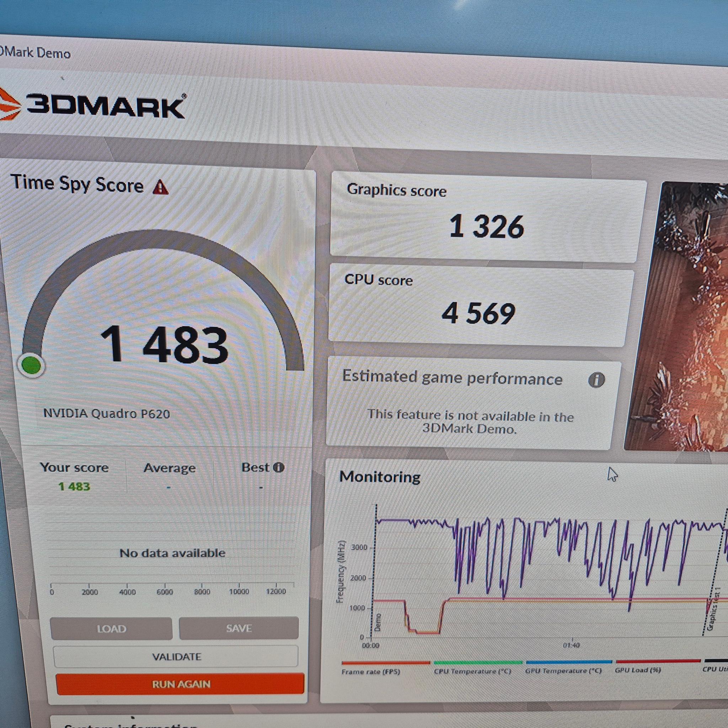Click the 01:40 point on the monitoring timeline
The height and width of the screenshot is (728, 728).
(x=571, y=645)
